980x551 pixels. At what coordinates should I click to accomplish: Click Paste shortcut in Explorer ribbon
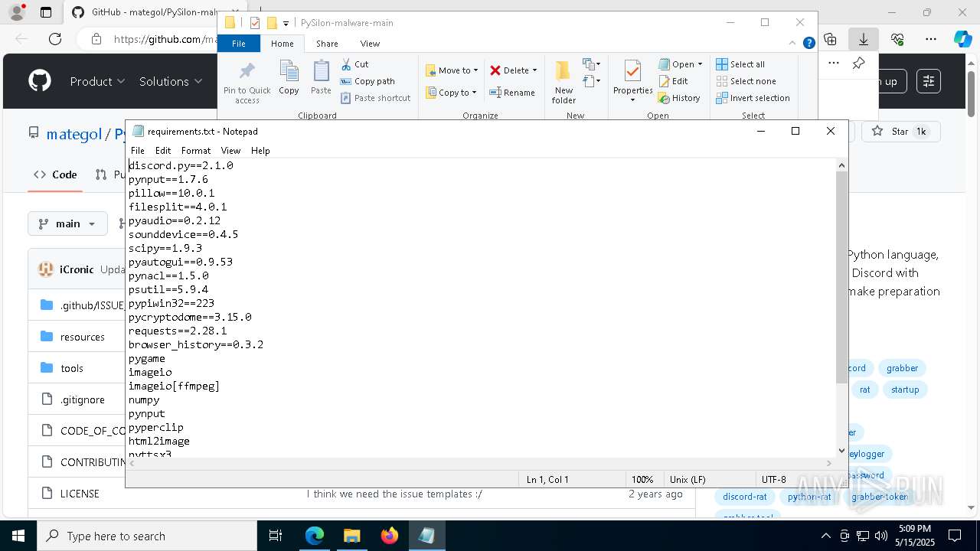[x=375, y=98]
